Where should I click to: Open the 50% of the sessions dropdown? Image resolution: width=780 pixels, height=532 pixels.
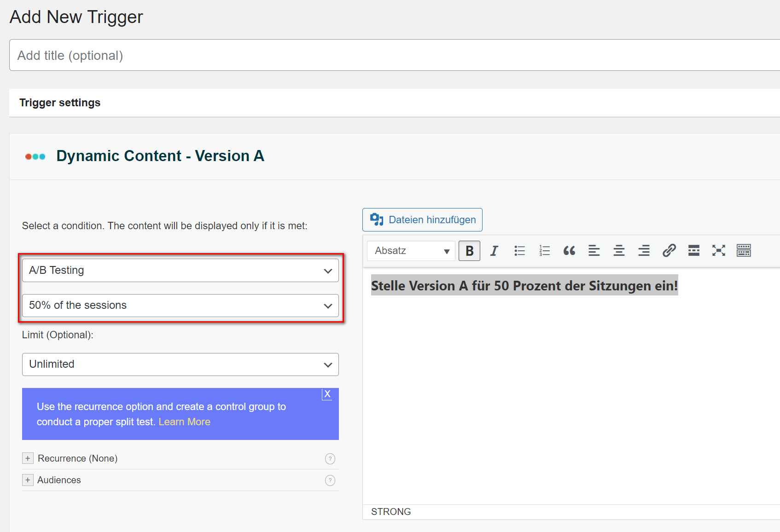[x=180, y=306]
